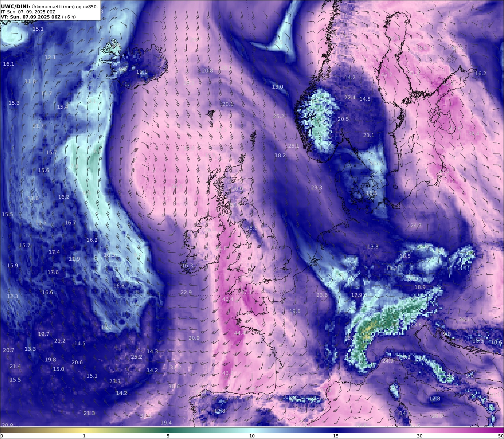Click the colorbar tick label 30
This screenshot has height=439, width=504.
(x=420, y=436)
